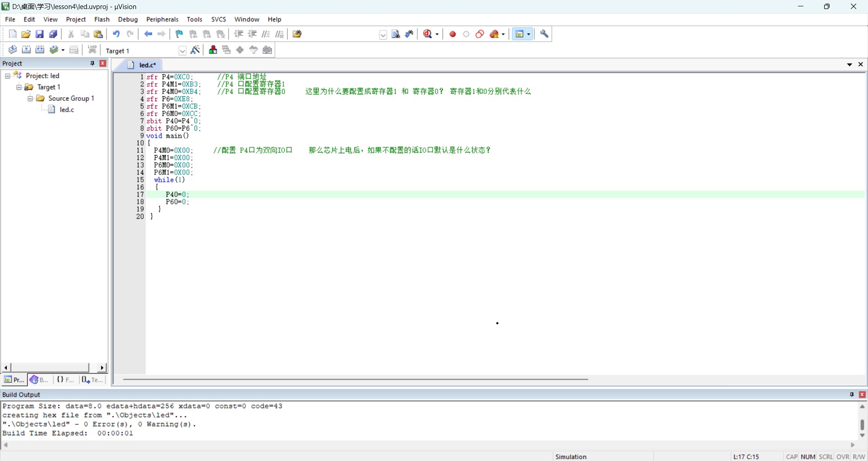Open Manage Run-Time Environment
This screenshot has height=461, width=868.
pyautogui.click(x=240, y=50)
